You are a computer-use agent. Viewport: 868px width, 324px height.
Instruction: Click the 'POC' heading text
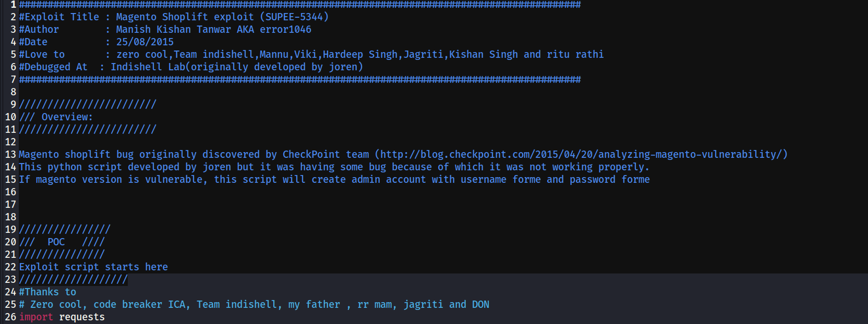point(56,242)
